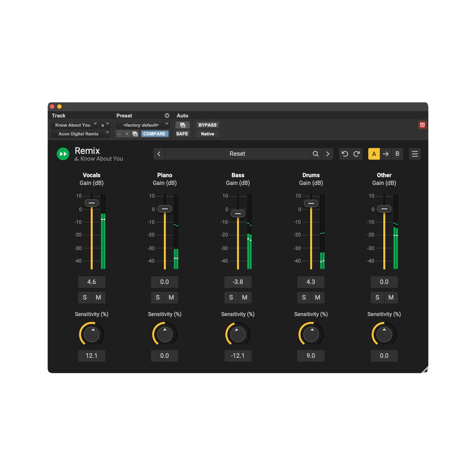
Task: Click the SAFE automation button
Action: point(182,134)
